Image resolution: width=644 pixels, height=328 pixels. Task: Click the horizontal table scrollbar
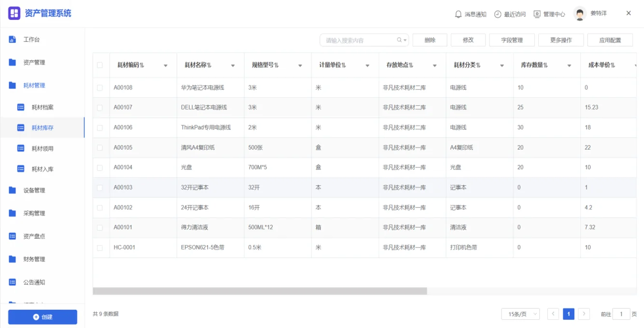coord(260,291)
